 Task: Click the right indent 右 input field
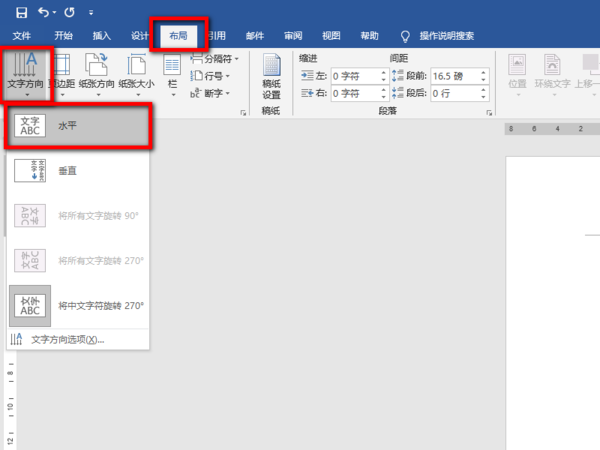(x=356, y=93)
